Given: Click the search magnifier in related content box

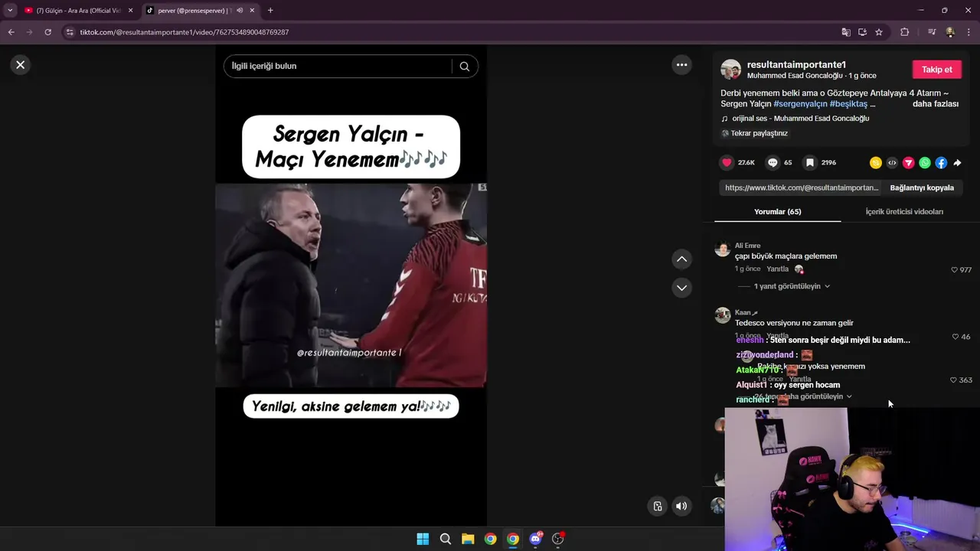Looking at the screenshot, I should click(464, 66).
